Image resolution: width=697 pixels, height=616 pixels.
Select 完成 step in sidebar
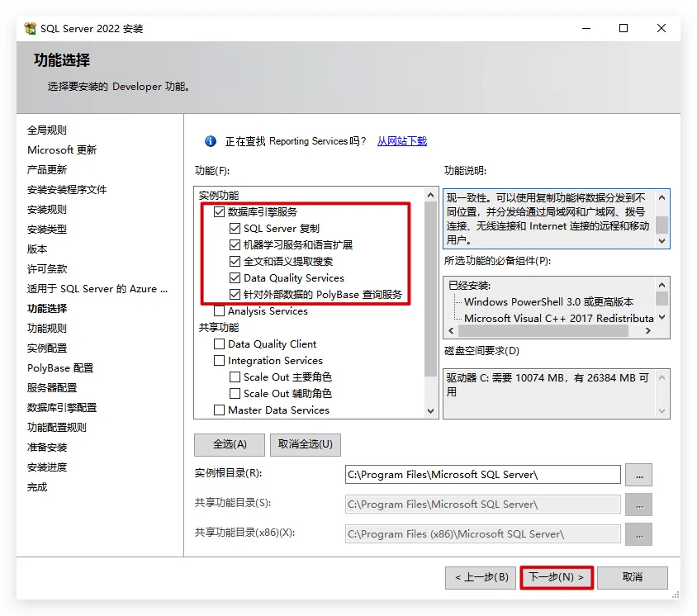click(x=37, y=487)
